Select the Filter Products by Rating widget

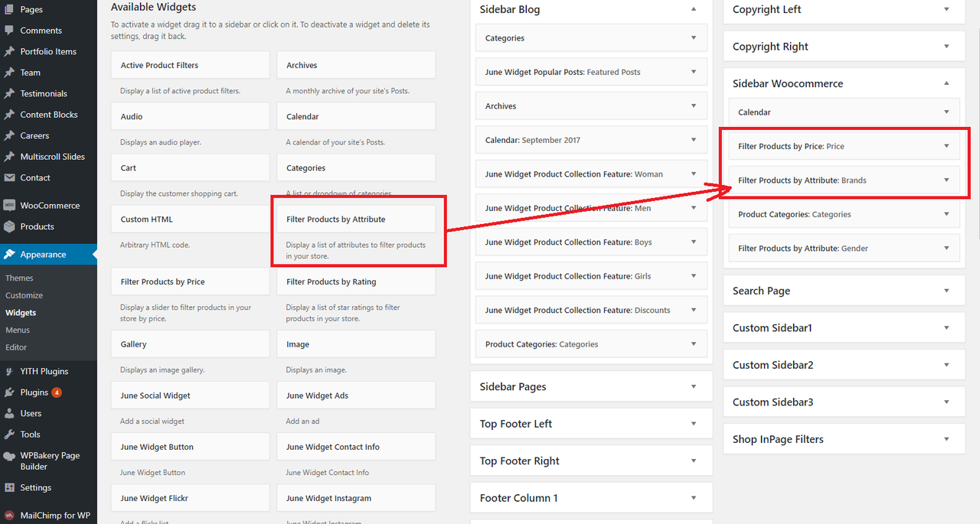[x=356, y=282]
